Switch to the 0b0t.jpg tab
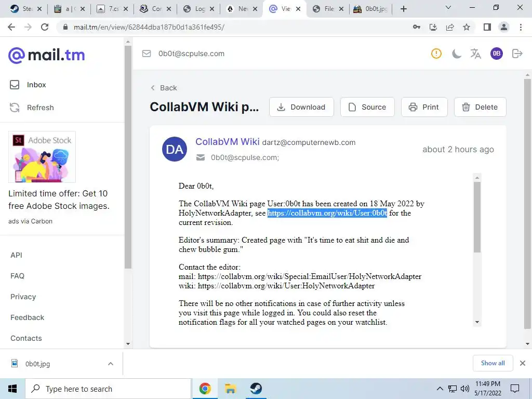 370,9
